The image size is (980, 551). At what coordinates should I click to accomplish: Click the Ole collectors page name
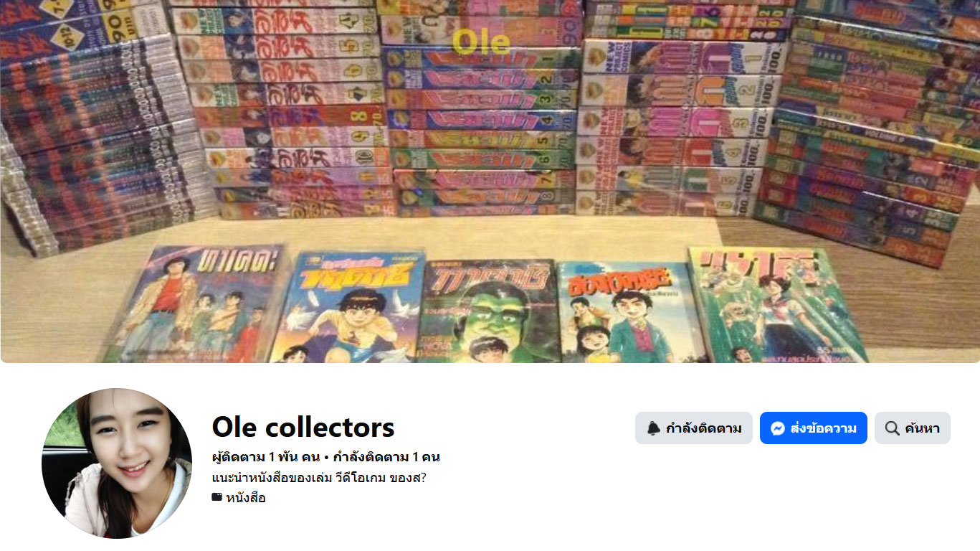pos(303,427)
